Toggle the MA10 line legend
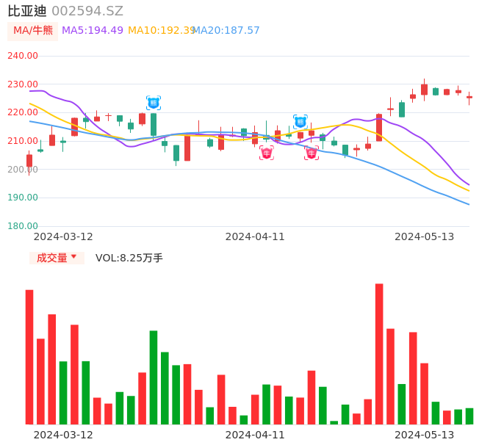504x445 pixels. tap(160, 31)
